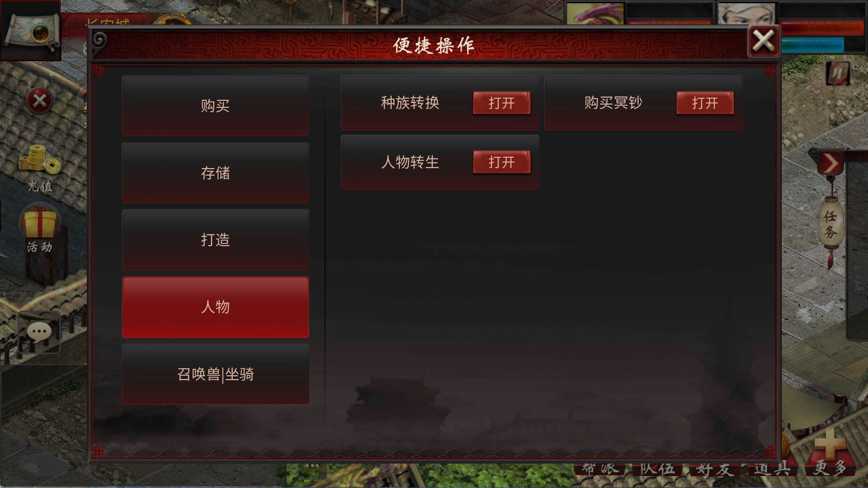Close the 便捷操作 dialog
868x488 pixels.
click(763, 41)
